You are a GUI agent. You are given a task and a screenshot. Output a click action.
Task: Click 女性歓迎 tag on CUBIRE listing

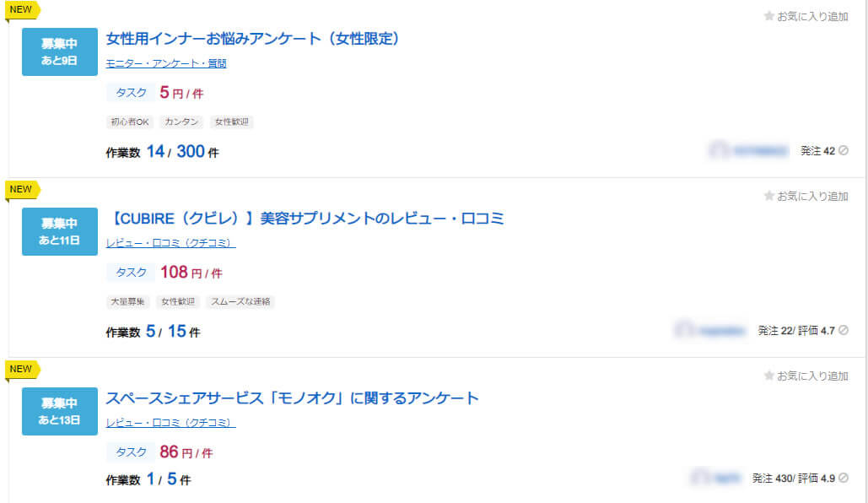tap(177, 301)
